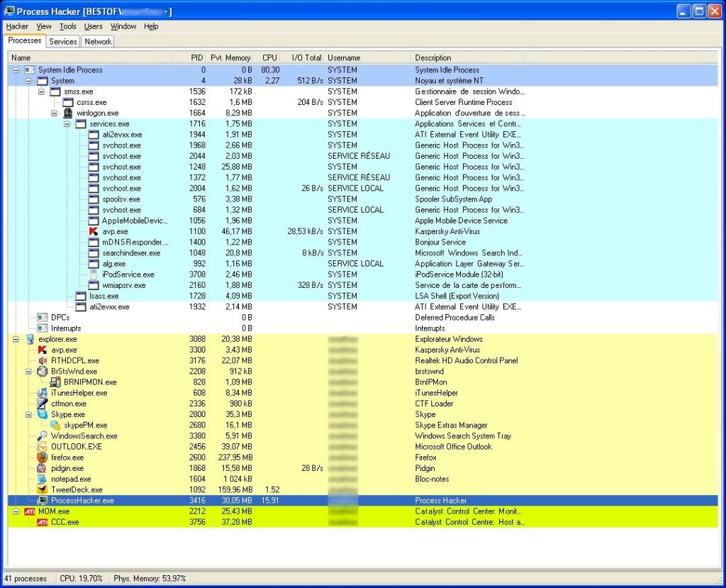
Task: Open the Hacker menu
Action: pyautogui.click(x=17, y=26)
